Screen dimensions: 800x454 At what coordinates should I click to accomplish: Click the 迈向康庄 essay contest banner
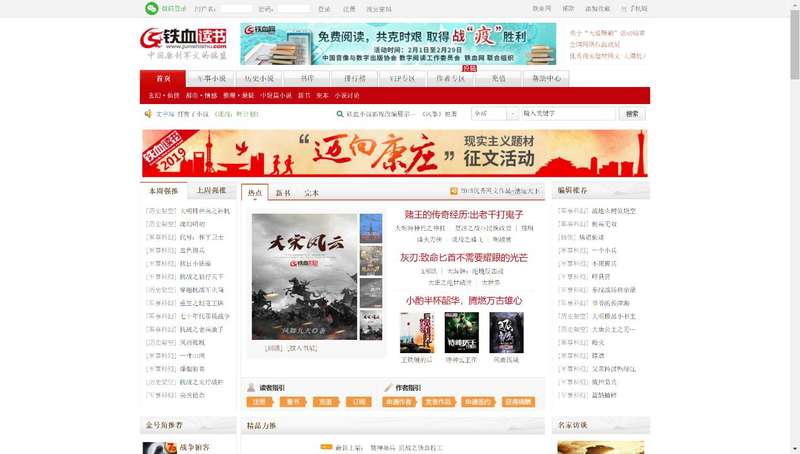tap(395, 152)
